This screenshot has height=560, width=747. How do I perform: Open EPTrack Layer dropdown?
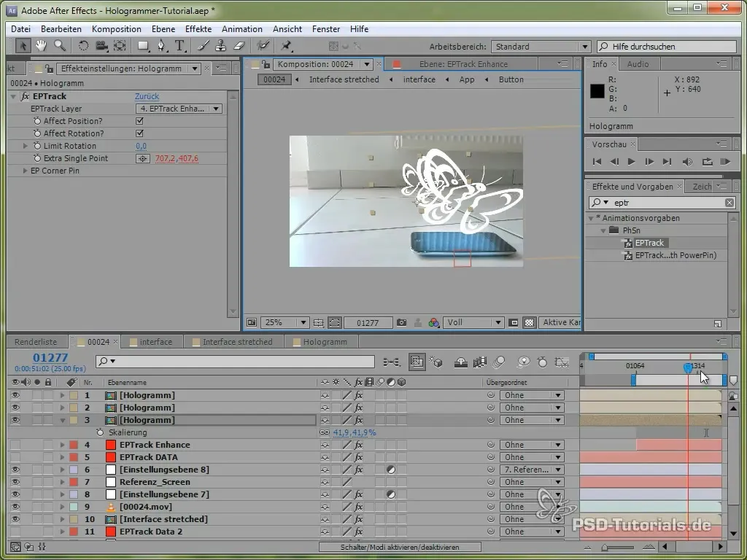point(179,109)
